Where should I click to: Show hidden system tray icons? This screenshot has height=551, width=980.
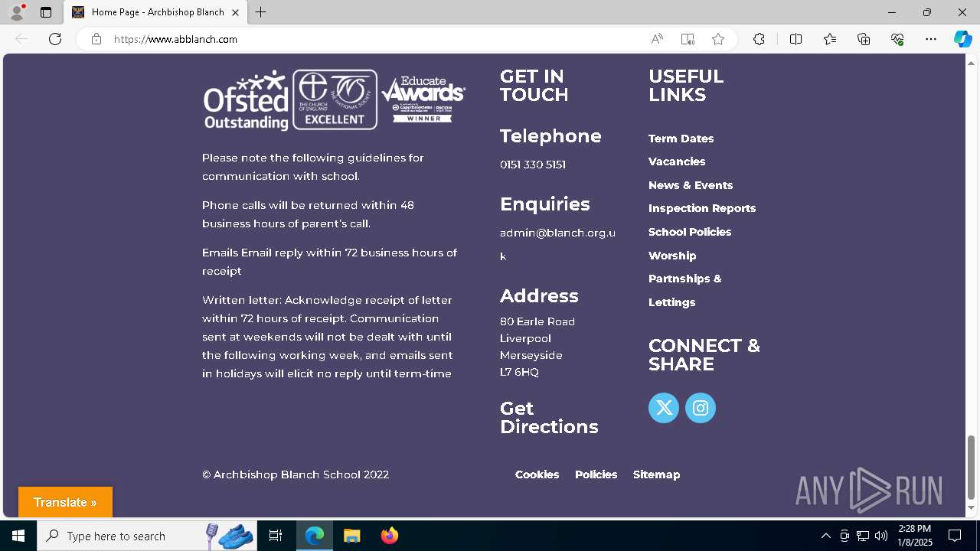[x=825, y=536]
